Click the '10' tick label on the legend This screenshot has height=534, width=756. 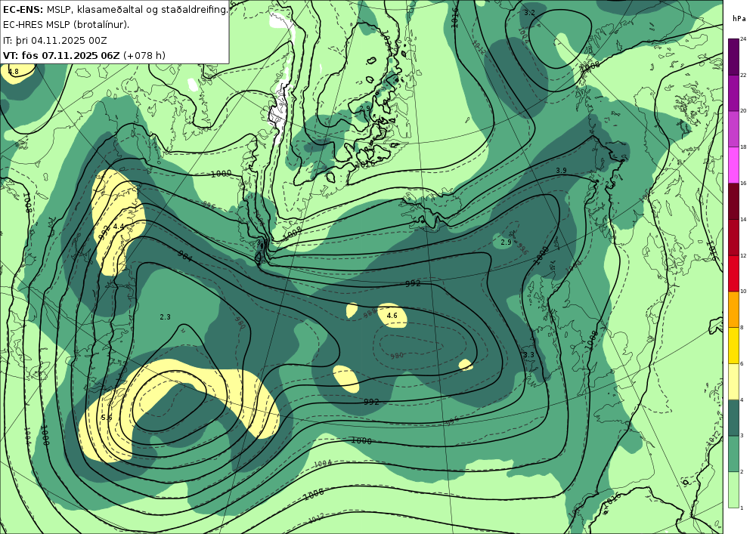click(743, 292)
